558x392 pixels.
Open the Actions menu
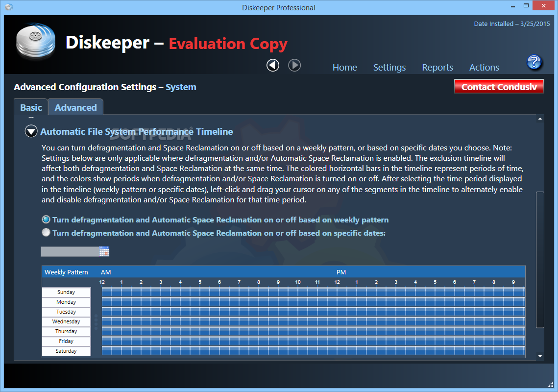pos(484,67)
